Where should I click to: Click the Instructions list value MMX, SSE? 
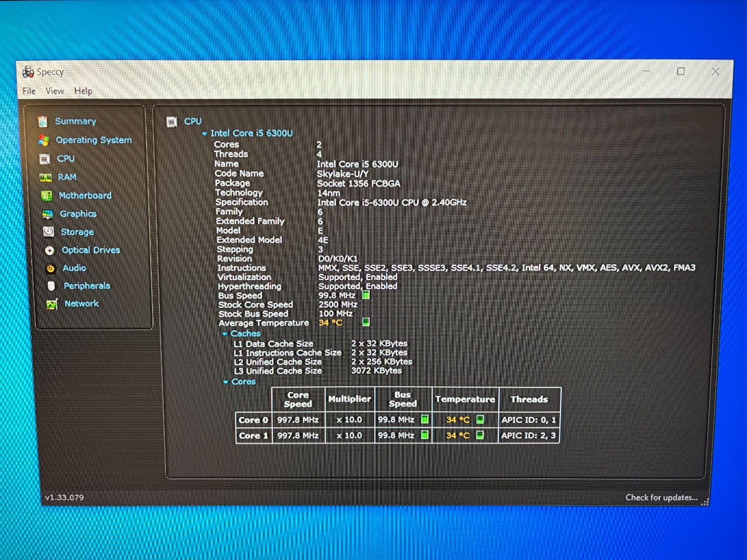[x=507, y=267]
